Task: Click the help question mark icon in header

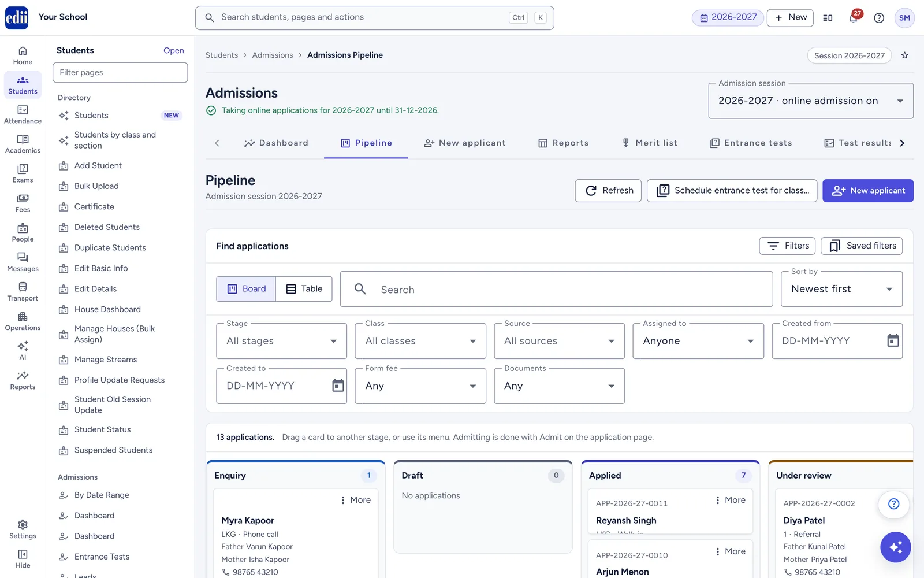Action: (x=879, y=18)
